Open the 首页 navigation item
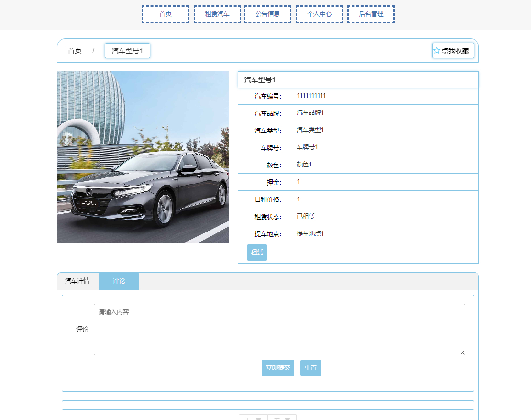The width and height of the screenshot is (531, 420). tap(165, 14)
